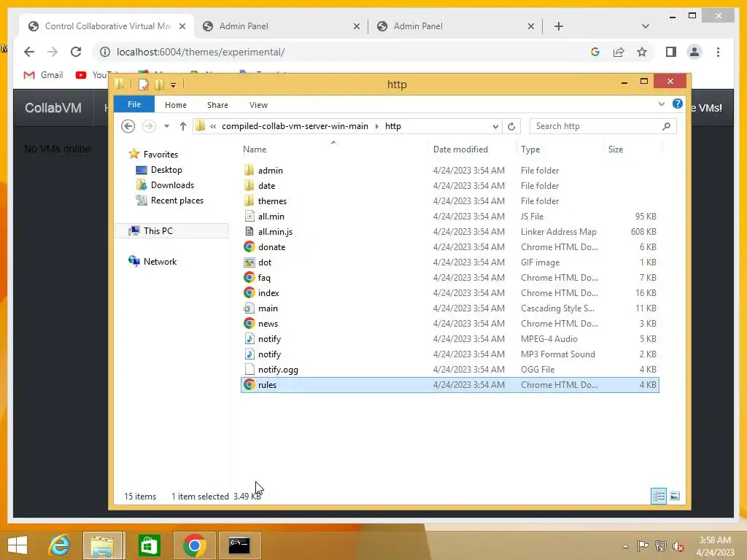Select the donate HTML file
Screen dimensions: 747x560
click(x=271, y=246)
